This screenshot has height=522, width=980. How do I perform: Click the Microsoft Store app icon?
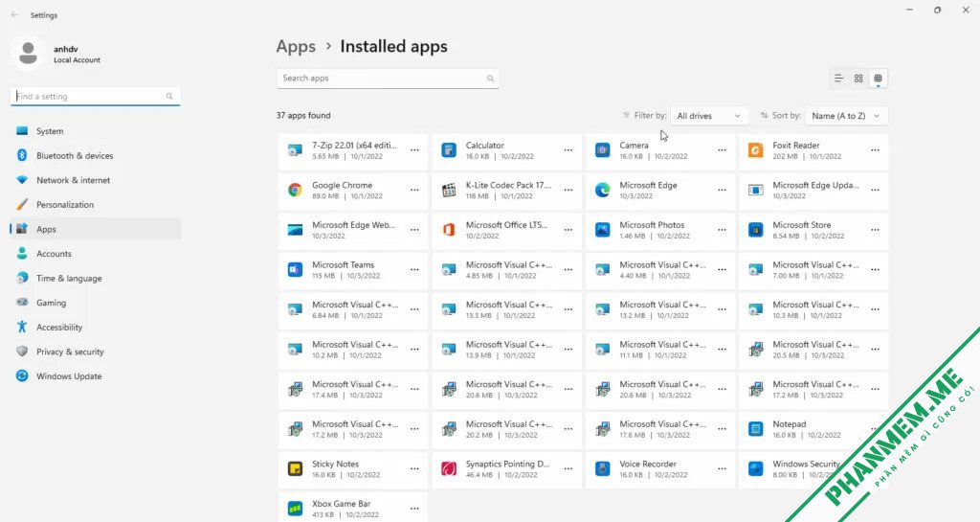(x=756, y=230)
